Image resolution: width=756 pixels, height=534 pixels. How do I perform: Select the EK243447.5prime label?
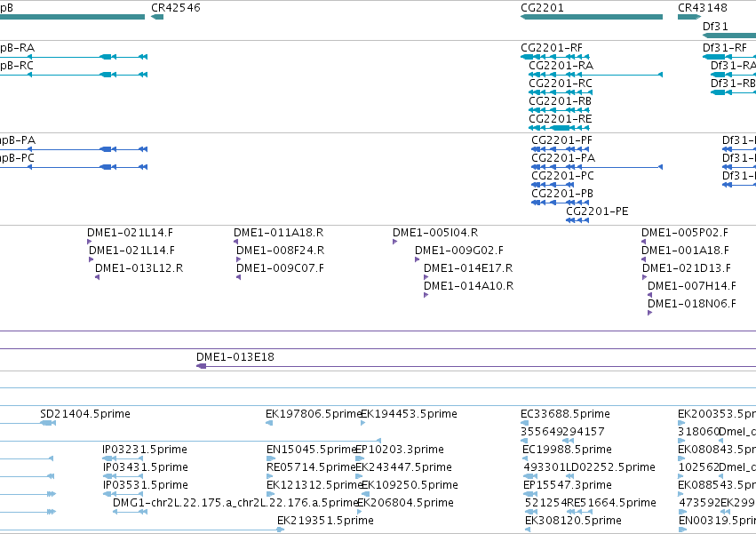pyautogui.click(x=403, y=467)
